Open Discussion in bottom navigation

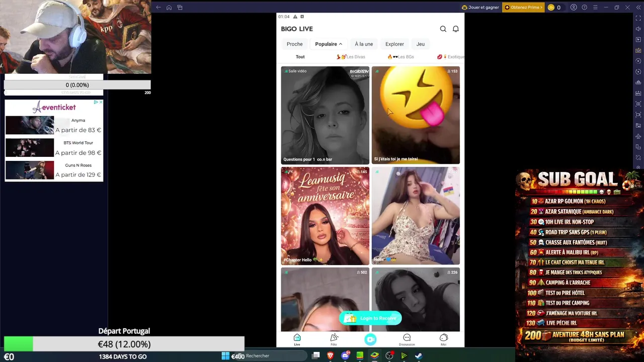[407, 340]
